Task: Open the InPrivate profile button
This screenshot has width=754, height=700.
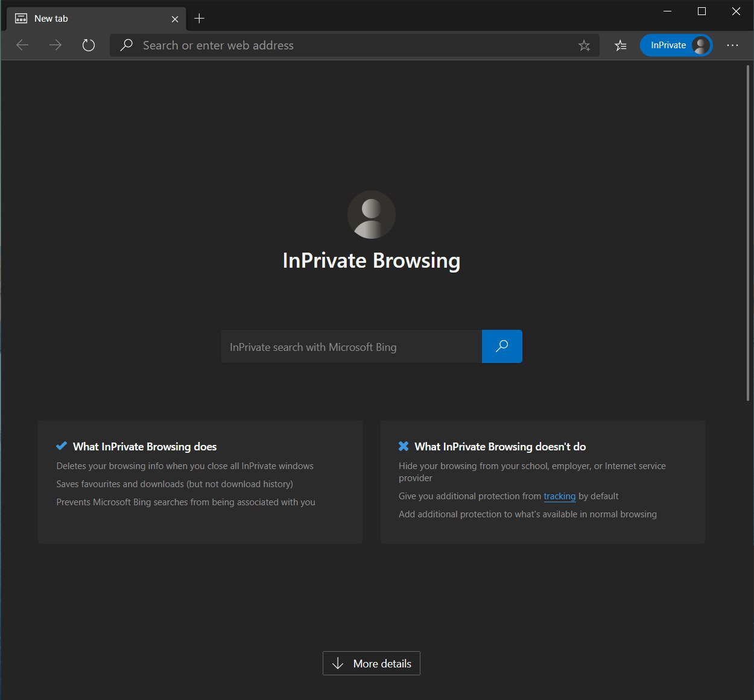Action: pyautogui.click(x=676, y=45)
